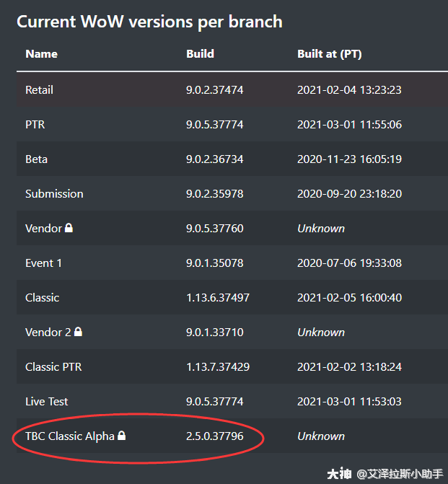This screenshot has height=484, width=448.
Task: Open the Classic branch entry
Action: pos(42,297)
